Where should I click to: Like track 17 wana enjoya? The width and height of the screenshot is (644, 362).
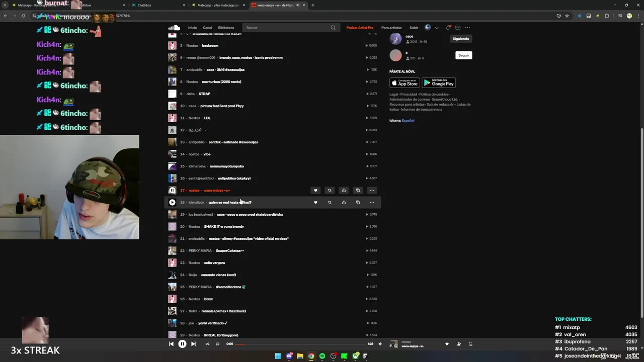pyautogui.click(x=315, y=190)
